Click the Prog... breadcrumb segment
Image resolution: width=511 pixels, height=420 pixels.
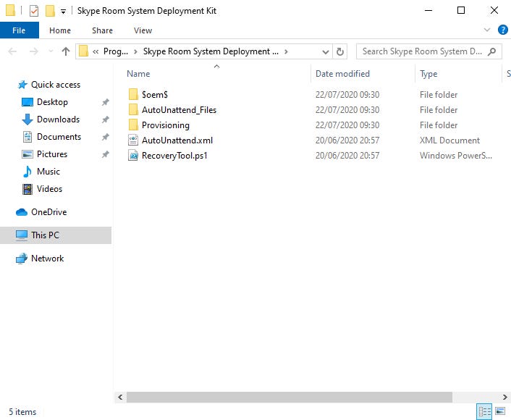(115, 51)
